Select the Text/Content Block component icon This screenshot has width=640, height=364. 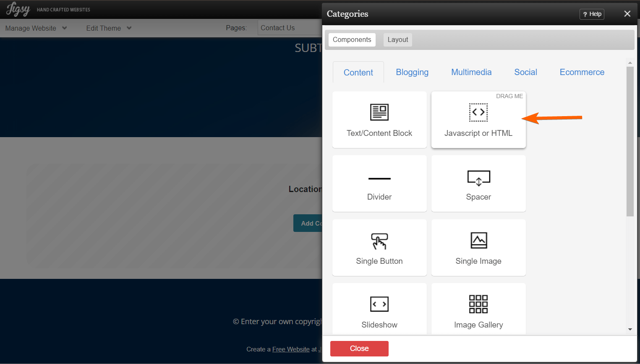(379, 112)
